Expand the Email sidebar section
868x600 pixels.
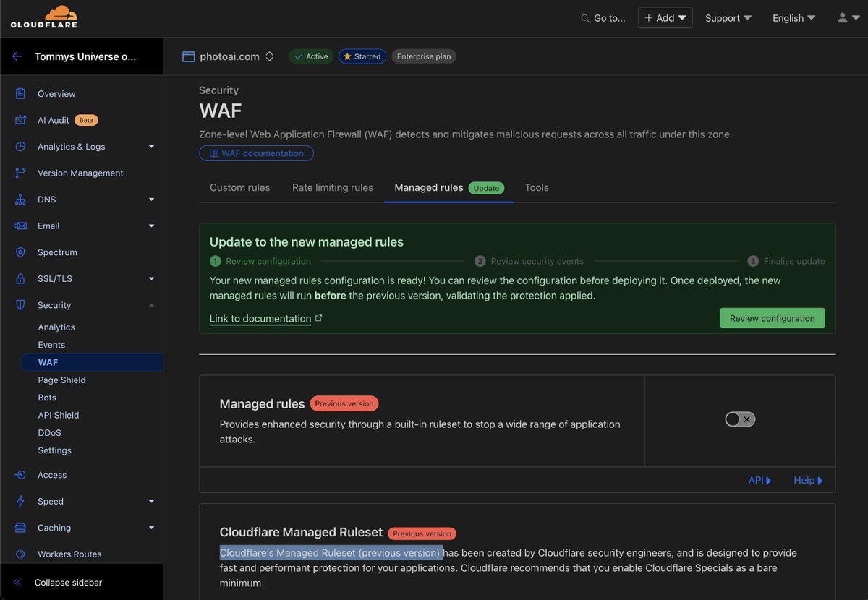[x=151, y=226]
